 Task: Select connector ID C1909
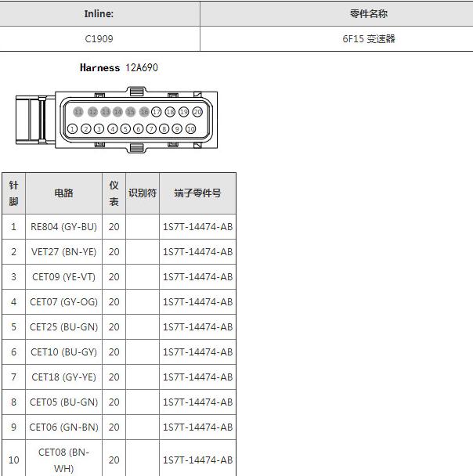click(x=99, y=39)
